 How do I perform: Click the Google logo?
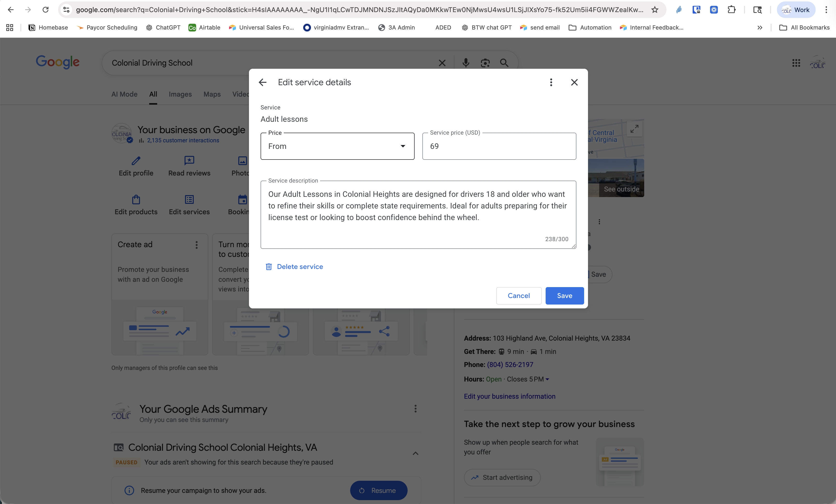pyautogui.click(x=58, y=62)
